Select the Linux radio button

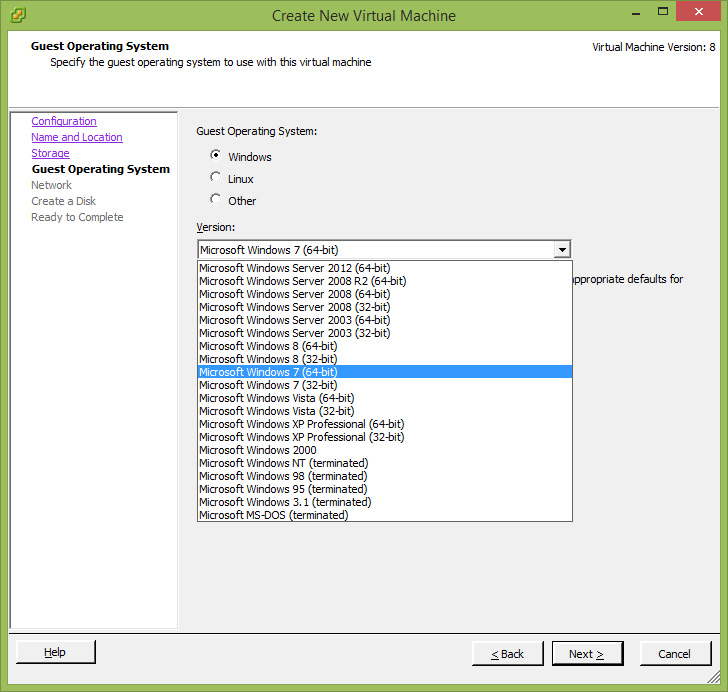tap(215, 177)
